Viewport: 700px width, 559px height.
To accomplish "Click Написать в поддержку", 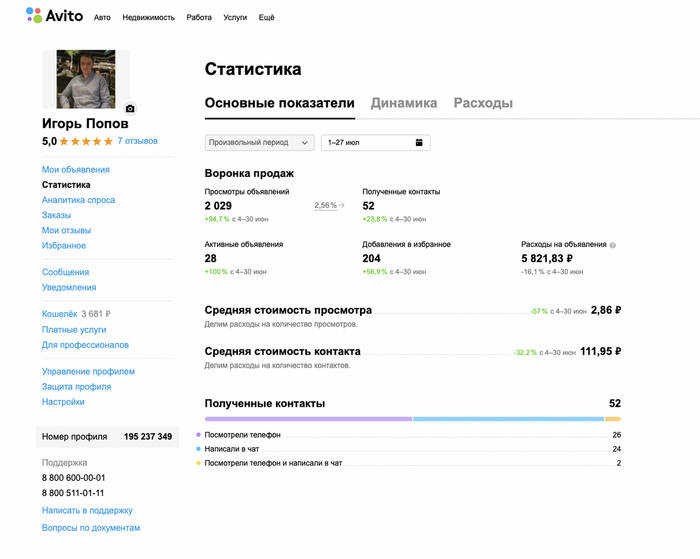I will point(88,510).
